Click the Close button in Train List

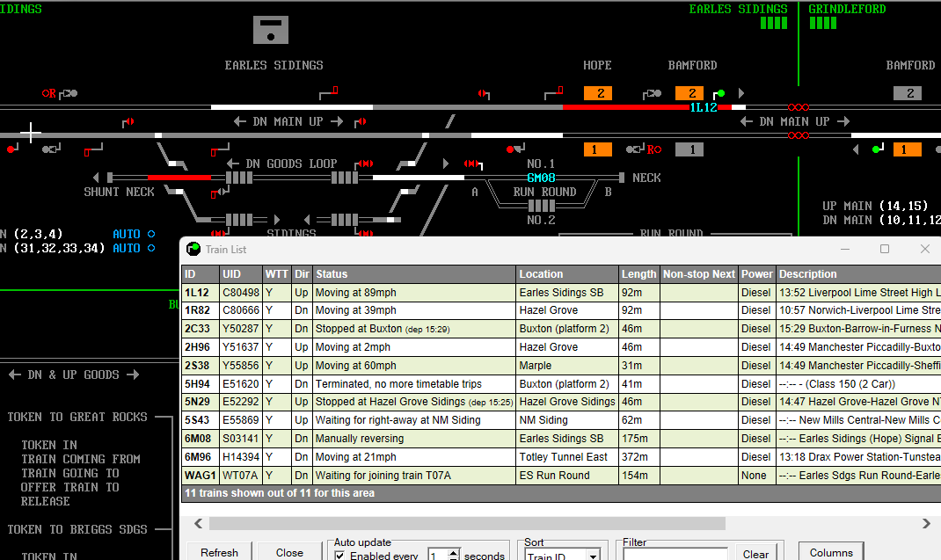289,552
